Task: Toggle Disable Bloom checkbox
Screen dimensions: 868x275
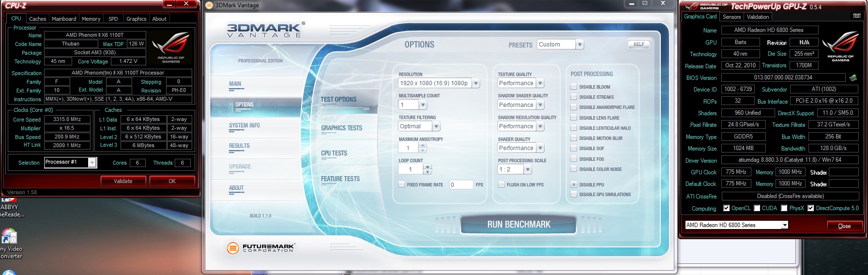Action: tap(574, 87)
